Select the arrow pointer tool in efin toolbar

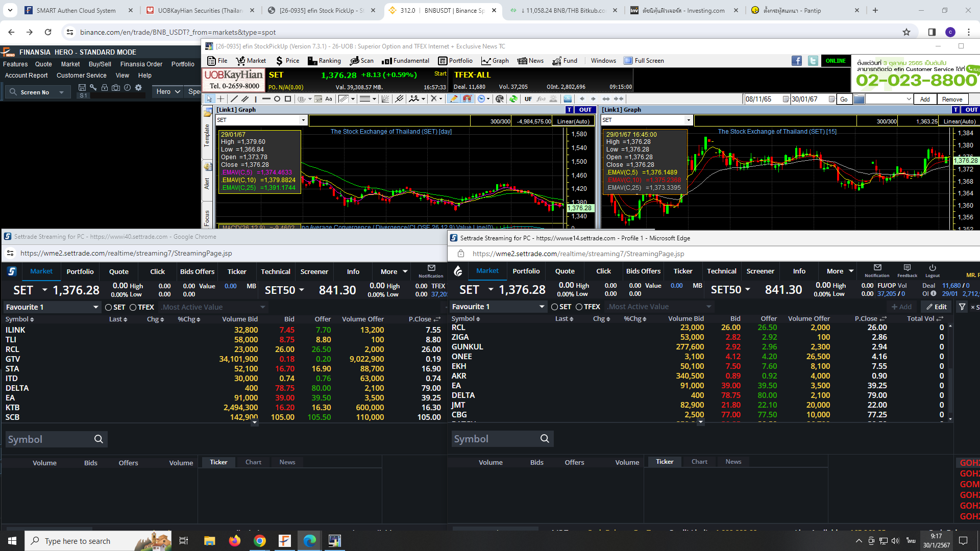click(x=209, y=99)
